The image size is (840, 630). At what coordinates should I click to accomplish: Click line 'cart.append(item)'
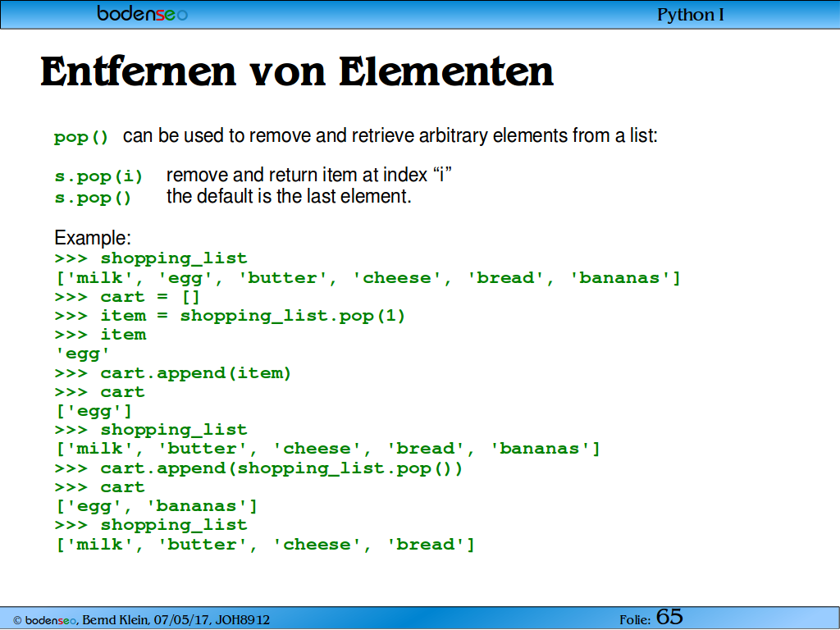[x=173, y=373]
